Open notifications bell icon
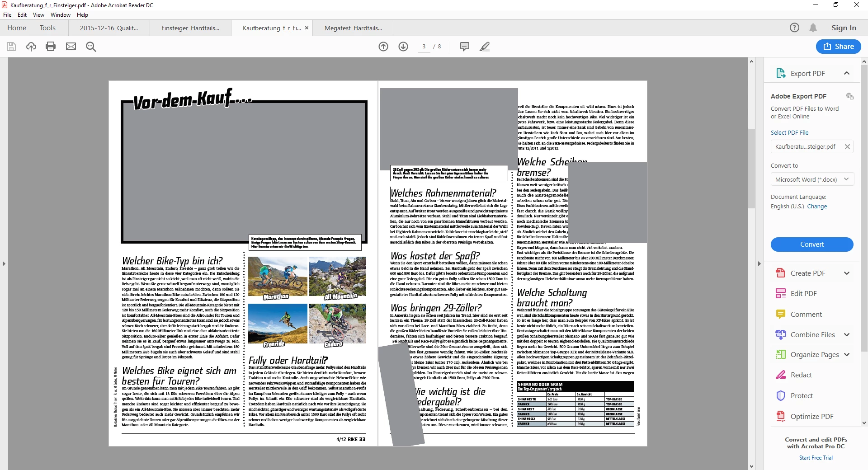The image size is (868, 470). click(x=813, y=28)
